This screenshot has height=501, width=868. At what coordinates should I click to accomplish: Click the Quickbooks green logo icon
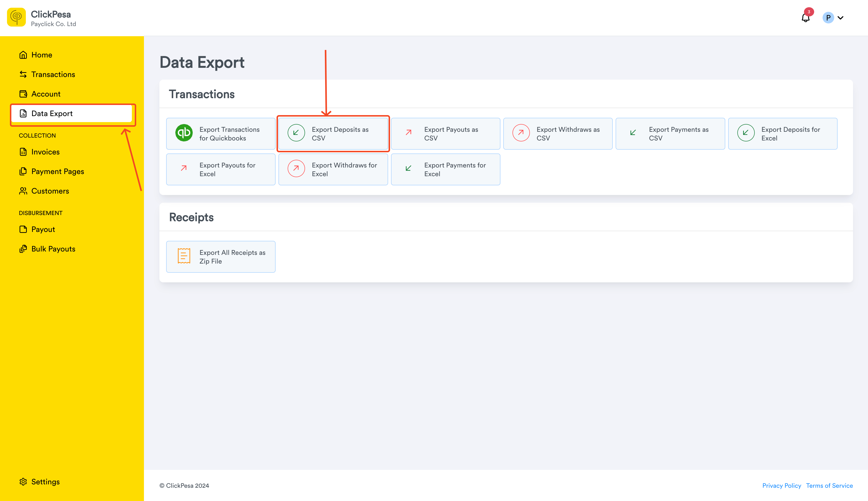[184, 133]
